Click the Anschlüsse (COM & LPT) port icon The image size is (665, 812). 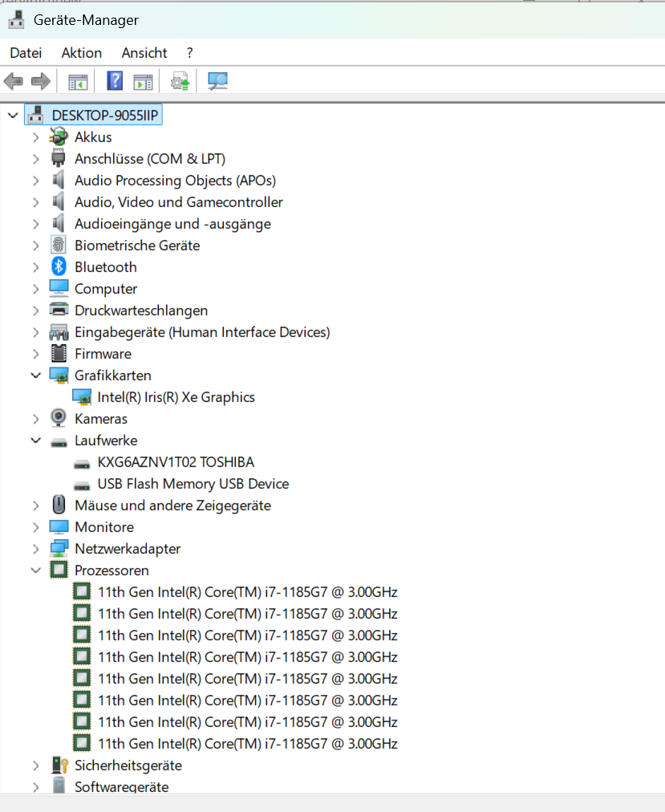pyautogui.click(x=59, y=158)
